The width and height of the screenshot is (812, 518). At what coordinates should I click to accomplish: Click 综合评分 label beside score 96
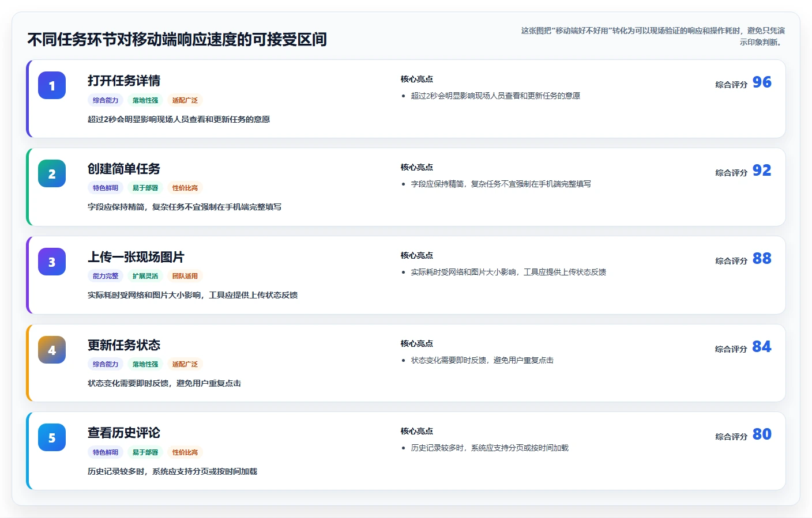point(731,85)
